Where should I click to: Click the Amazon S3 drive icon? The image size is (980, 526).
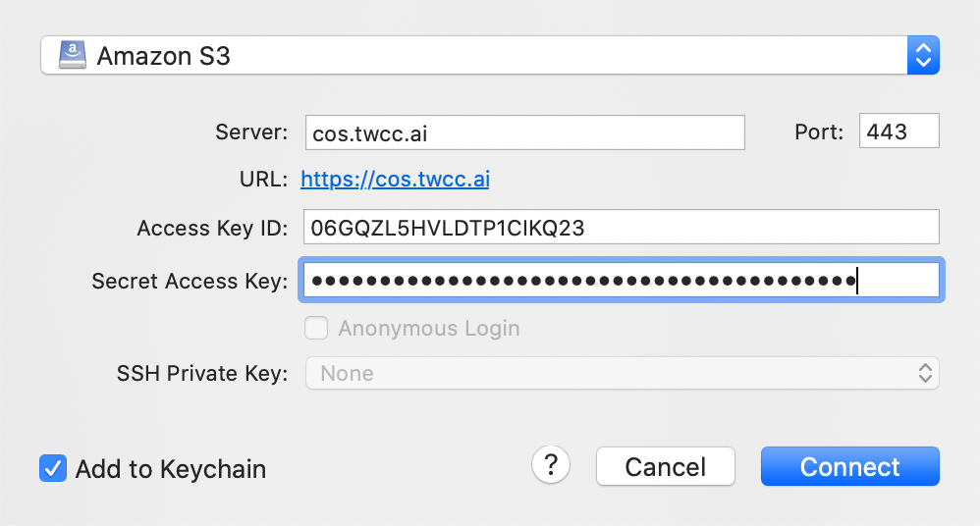pos(73,56)
